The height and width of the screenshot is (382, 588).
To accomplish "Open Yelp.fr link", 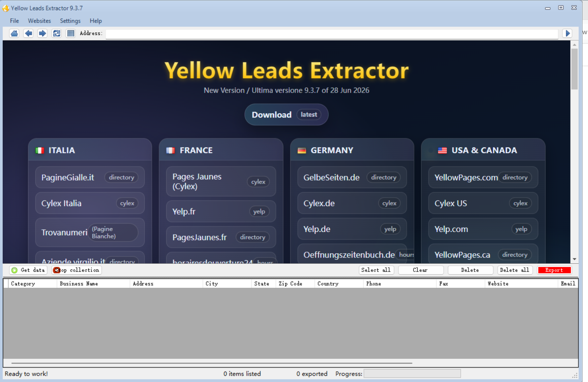I will tap(221, 211).
